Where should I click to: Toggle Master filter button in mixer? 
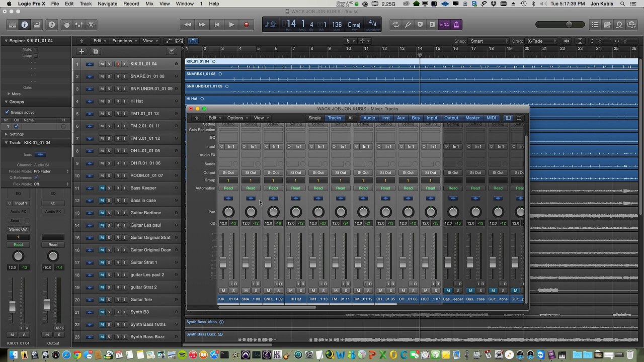472,118
